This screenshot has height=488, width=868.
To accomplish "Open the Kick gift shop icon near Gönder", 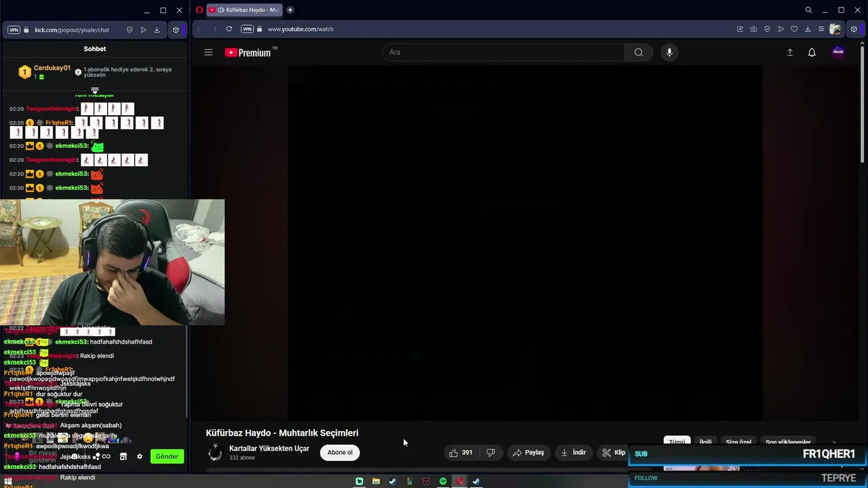I will (x=123, y=456).
